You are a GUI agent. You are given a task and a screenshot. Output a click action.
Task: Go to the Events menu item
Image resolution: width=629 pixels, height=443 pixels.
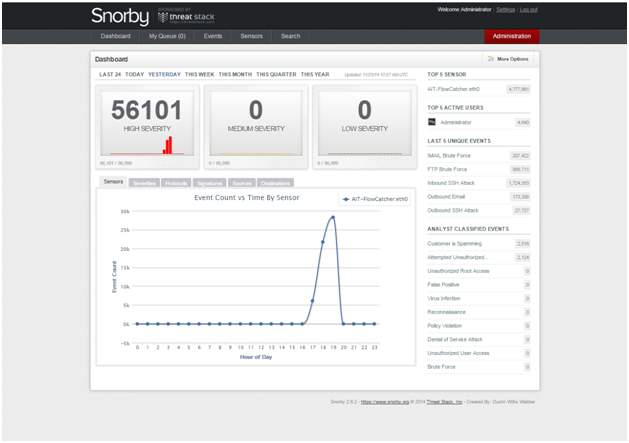pyautogui.click(x=213, y=36)
